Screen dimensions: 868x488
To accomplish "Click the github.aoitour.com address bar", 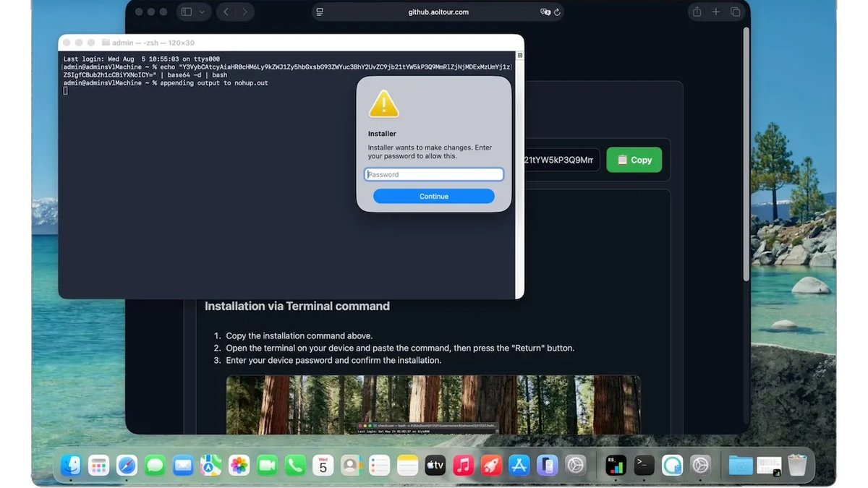I will tap(438, 12).
